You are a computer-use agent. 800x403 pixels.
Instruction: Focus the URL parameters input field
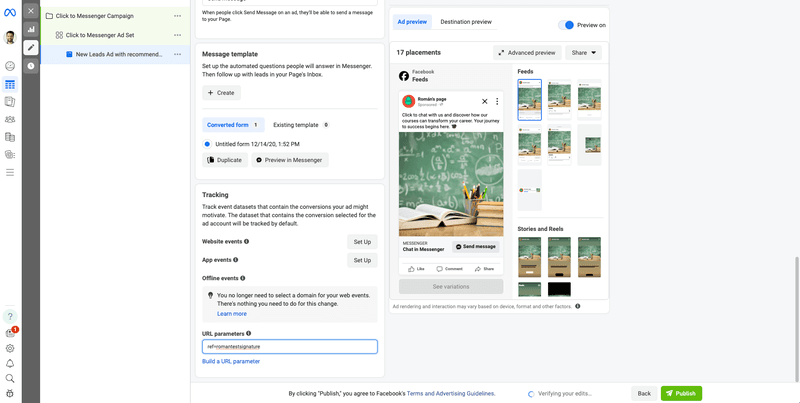290,347
